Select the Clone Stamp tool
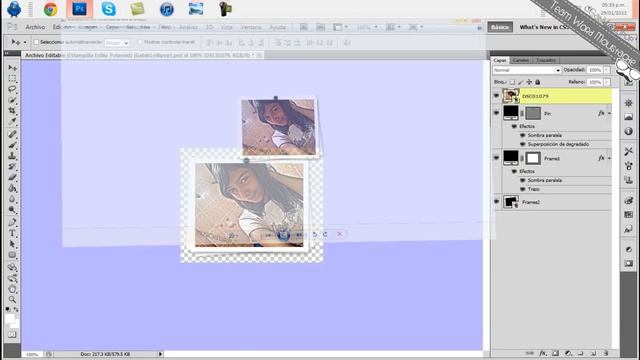Screen dimensions: 640x360 (x=13, y=156)
